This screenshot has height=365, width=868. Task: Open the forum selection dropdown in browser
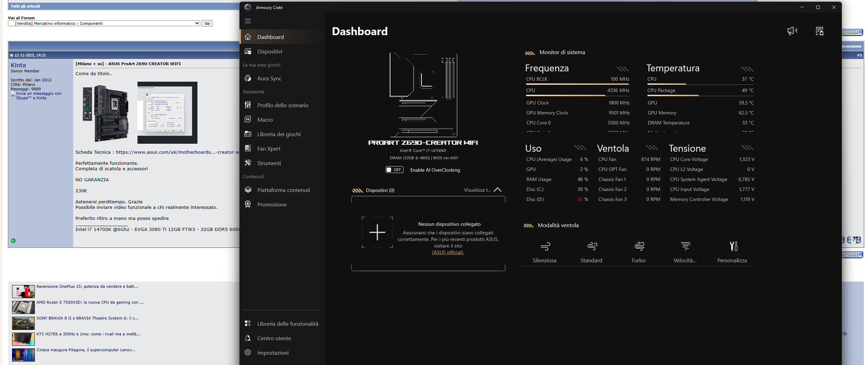tap(104, 23)
